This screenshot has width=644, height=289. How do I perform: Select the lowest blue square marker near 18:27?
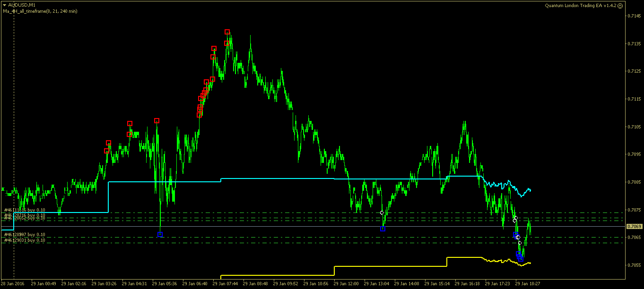[521, 258]
